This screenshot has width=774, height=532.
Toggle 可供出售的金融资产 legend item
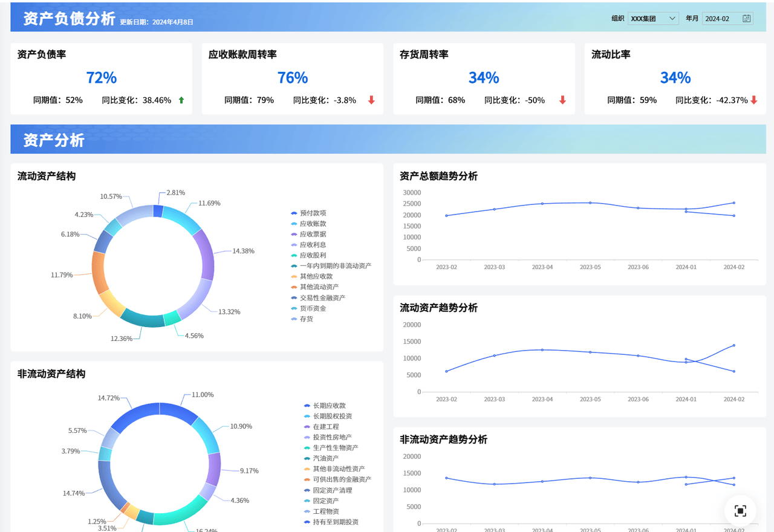(337, 479)
